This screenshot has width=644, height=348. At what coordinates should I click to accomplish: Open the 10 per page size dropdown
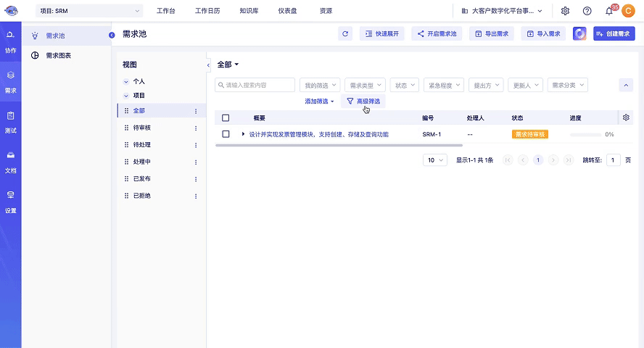(x=434, y=159)
